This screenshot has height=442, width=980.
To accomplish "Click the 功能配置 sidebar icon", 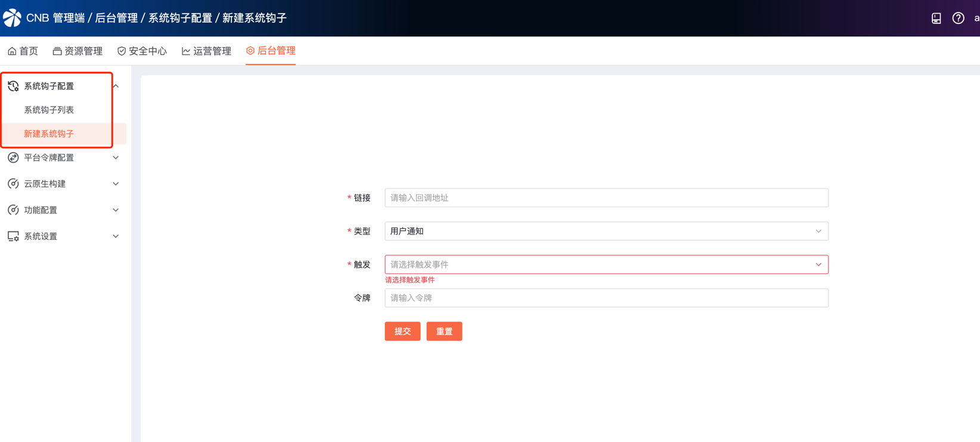I will 13,210.
